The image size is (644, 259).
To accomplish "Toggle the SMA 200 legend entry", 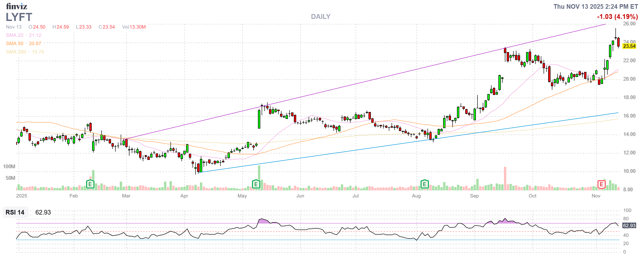I will (16, 52).
